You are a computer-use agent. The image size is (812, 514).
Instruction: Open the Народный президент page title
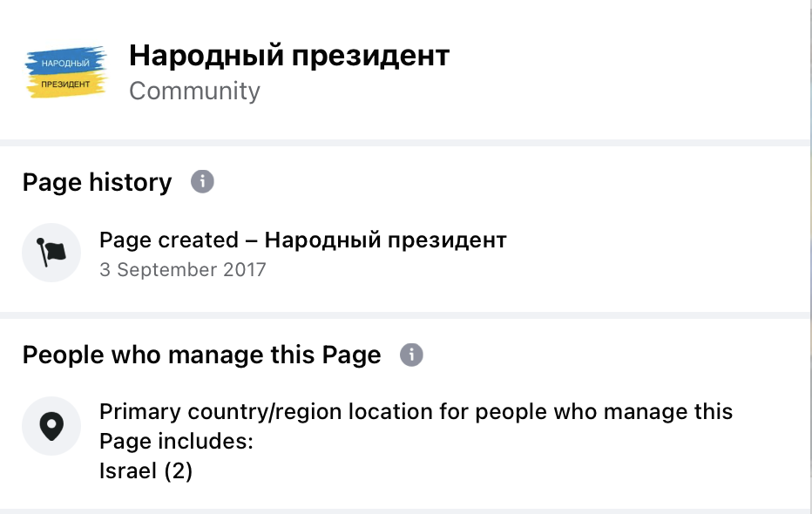289,56
